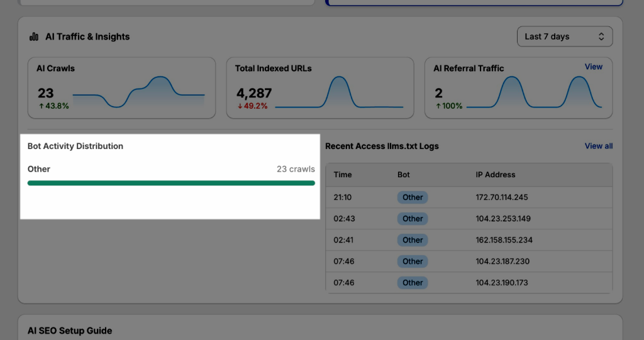Open the Last 7 days dropdown

coord(564,36)
